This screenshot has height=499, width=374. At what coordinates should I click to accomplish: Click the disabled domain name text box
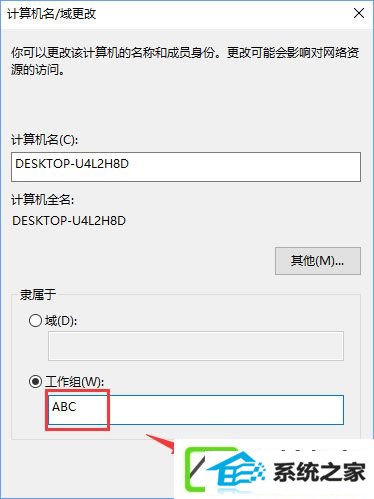click(196, 346)
